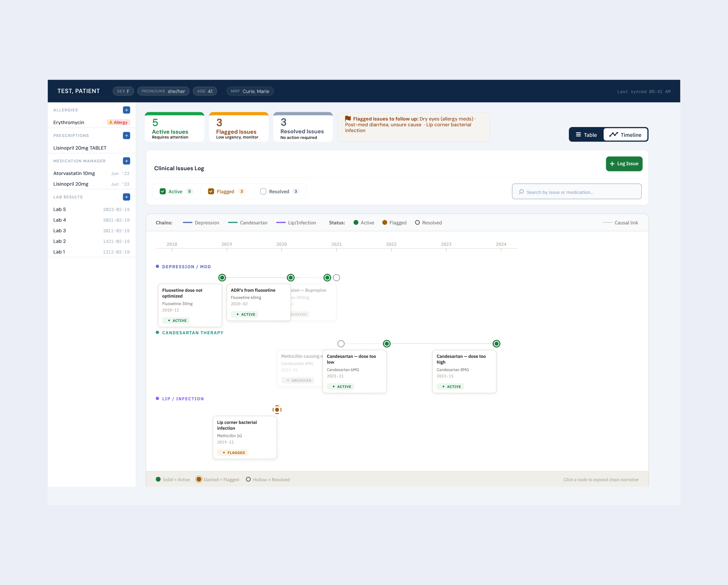Click the plus icon beside Allergies
Viewport: 728px width, 585px height.
tap(126, 110)
